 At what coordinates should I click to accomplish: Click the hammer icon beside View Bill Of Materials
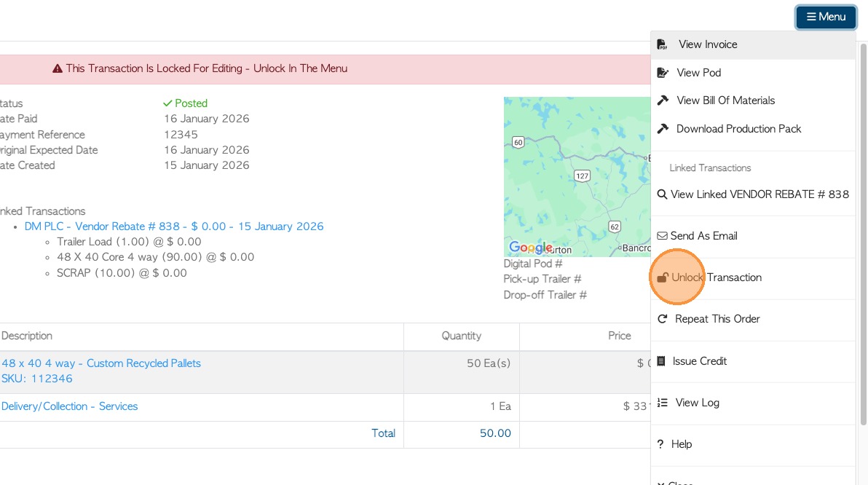tap(663, 100)
